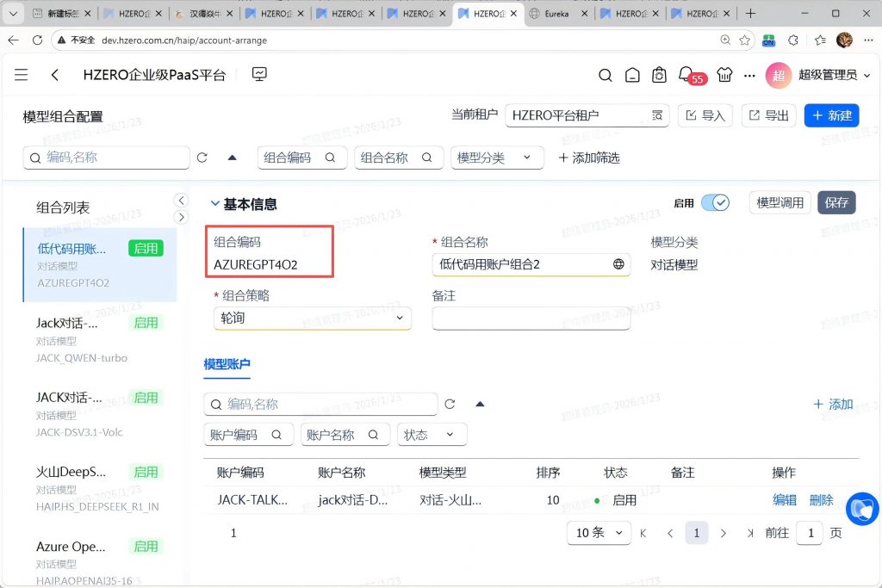The height and width of the screenshot is (588, 882).
Task: Collapse the 基本信息 section
Action: [x=215, y=204]
